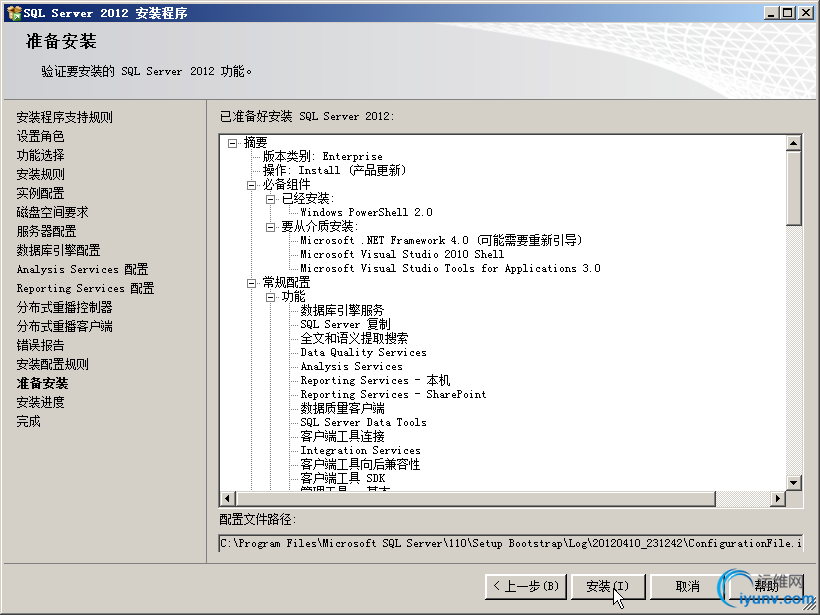Click 完成 sidebar step

(x=28, y=422)
